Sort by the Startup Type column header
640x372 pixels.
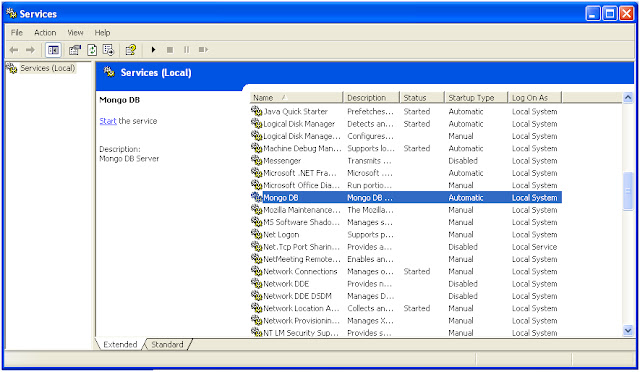476,98
